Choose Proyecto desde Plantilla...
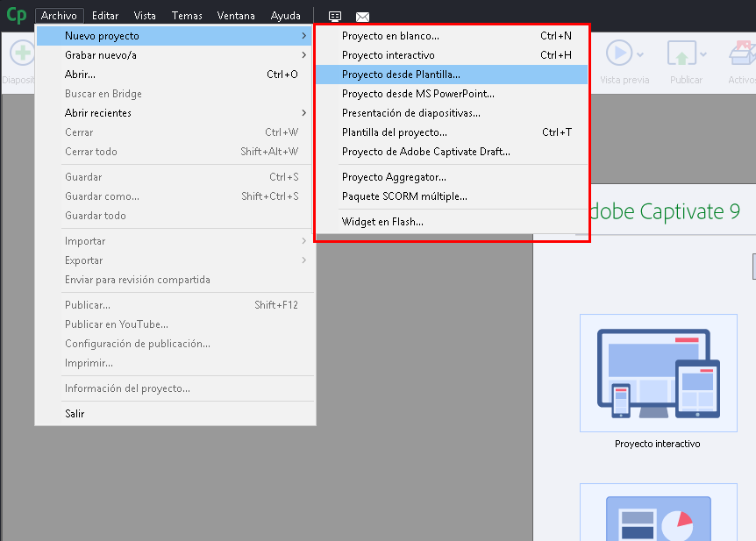Image resolution: width=756 pixels, height=541 pixels. click(452, 75)
